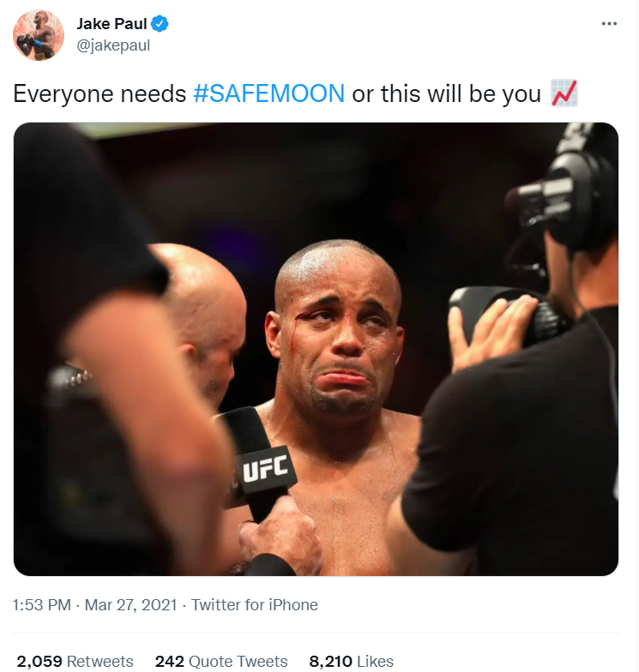
Task: Click the Jake Paul display name
Action: [x=112, y=24]
